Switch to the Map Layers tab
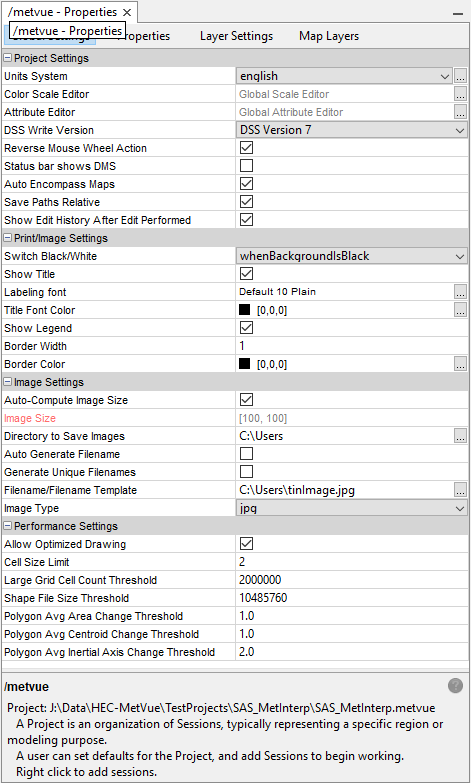This screenshot has height=783, width=471. 329,36
